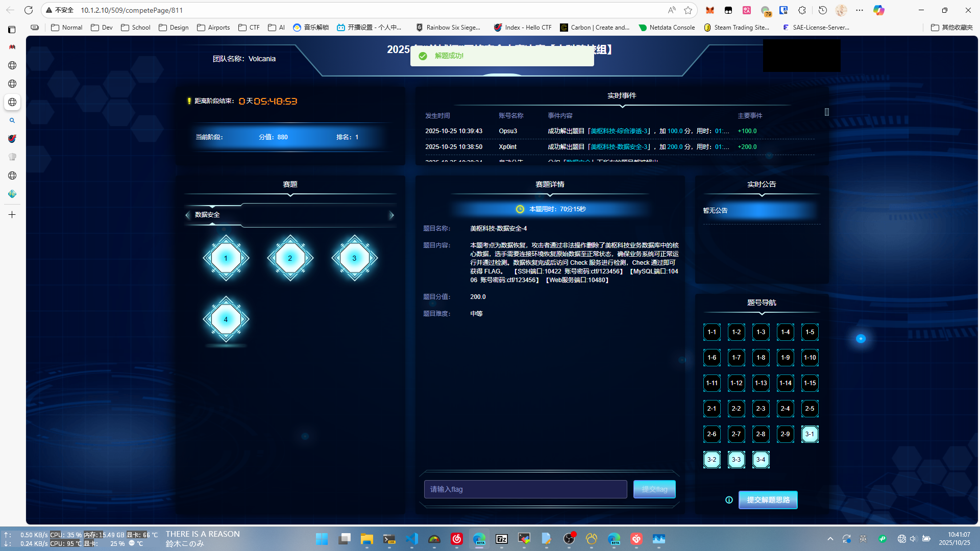Open the CTF bookmarks folder

tap(249, 28)
